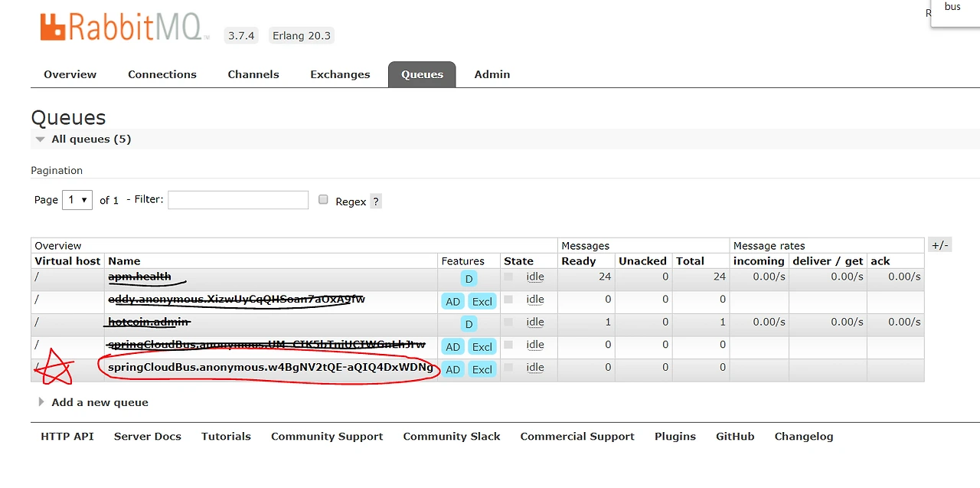Click the Regex help question mark

coord(375,201)
